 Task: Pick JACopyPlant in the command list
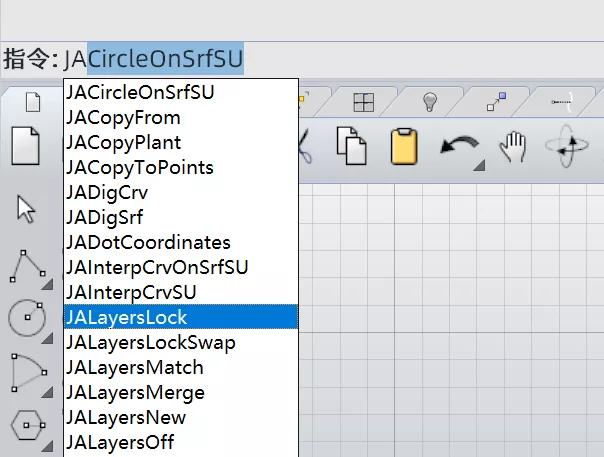[181, 142]
